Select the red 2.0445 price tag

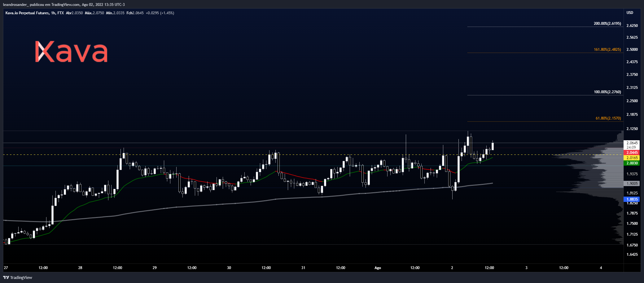632,153
